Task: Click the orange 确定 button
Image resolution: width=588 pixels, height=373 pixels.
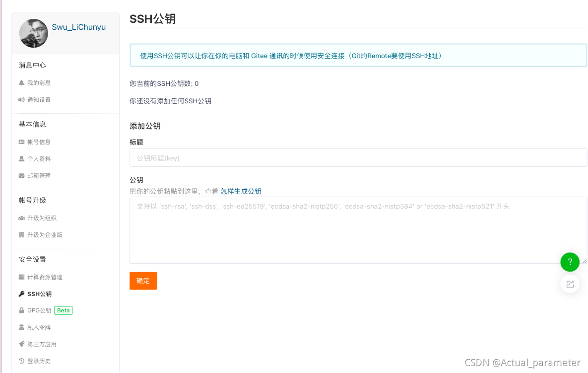Action: pos(143,281)
